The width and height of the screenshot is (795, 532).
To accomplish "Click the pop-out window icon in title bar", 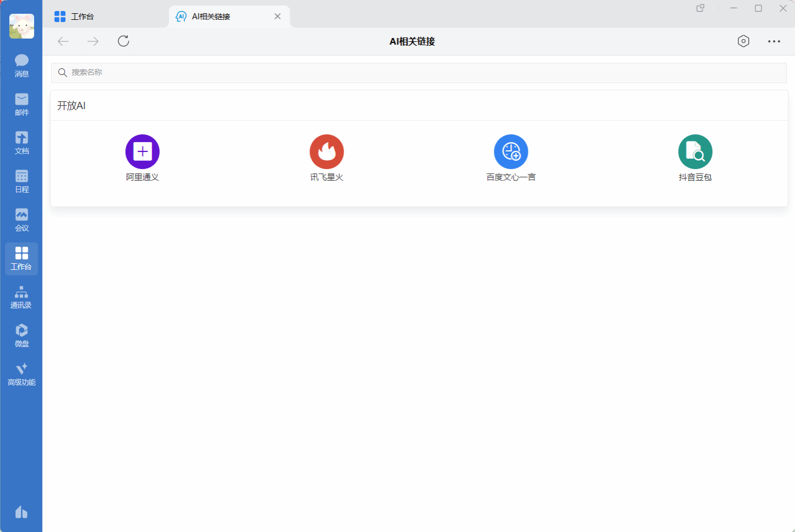I will coord(700,8).
